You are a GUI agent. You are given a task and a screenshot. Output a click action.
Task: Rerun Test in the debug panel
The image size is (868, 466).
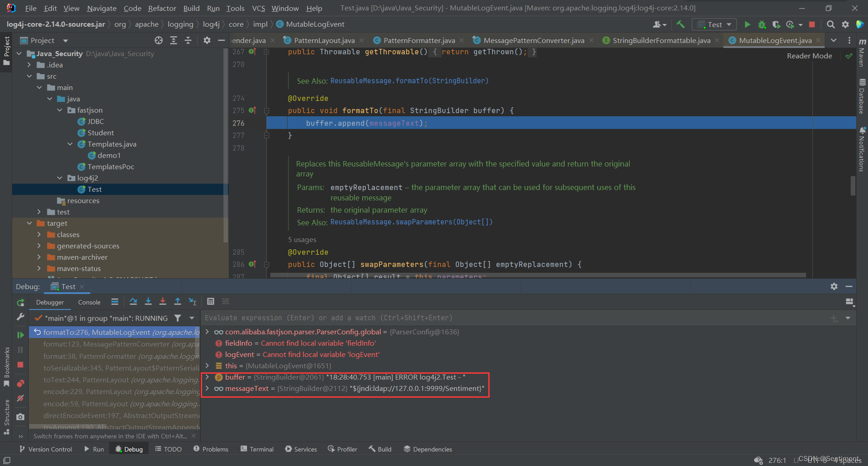tap(20, 302)
